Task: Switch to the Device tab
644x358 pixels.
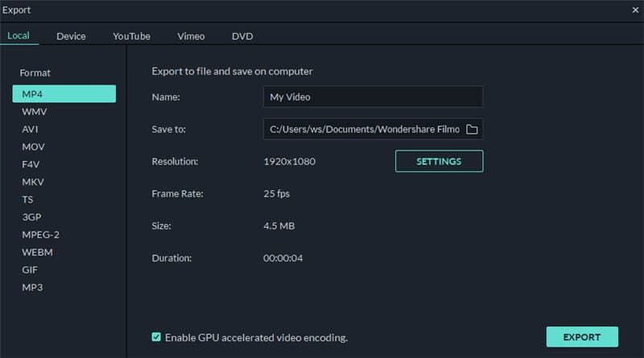Action: pos(71,36)
